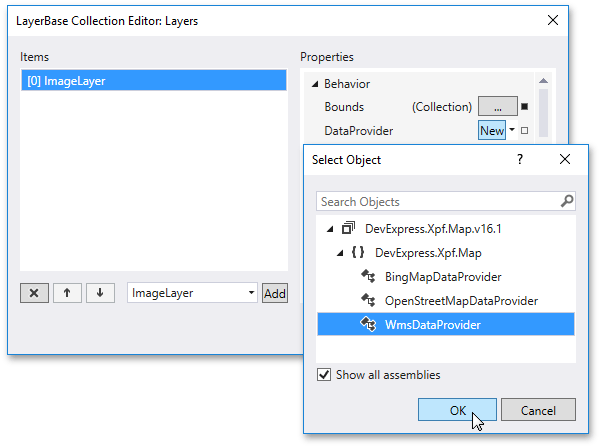Remove the selected item with X button
Viewport: 601px width, 448px height.
[34, 293]
